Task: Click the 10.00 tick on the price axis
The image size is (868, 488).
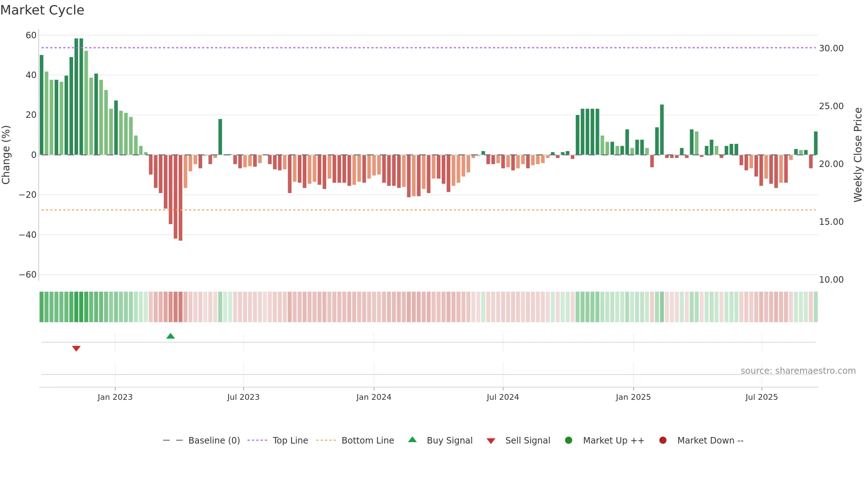Action: click(x=831, y=280)
